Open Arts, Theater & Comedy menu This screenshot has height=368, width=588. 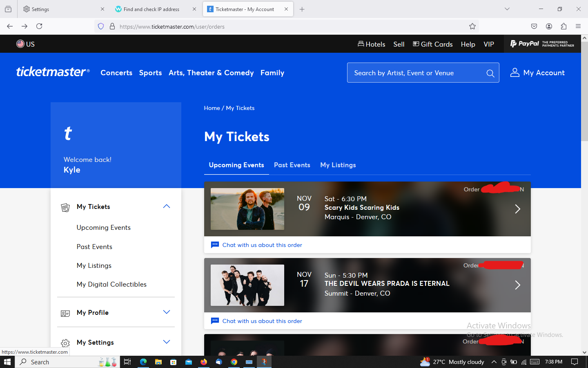[x=211, y=73]
